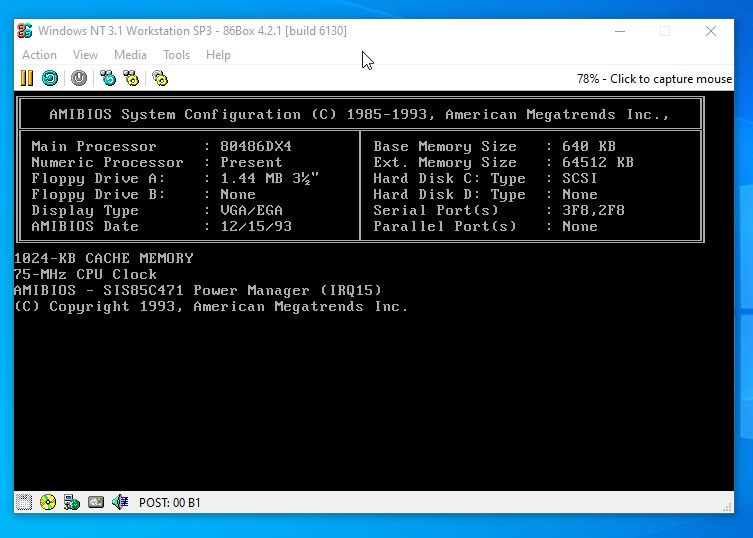Minimize the 86Box window
Image resolution: width=753 pixels, height=538 pixels.
[619, 31]
